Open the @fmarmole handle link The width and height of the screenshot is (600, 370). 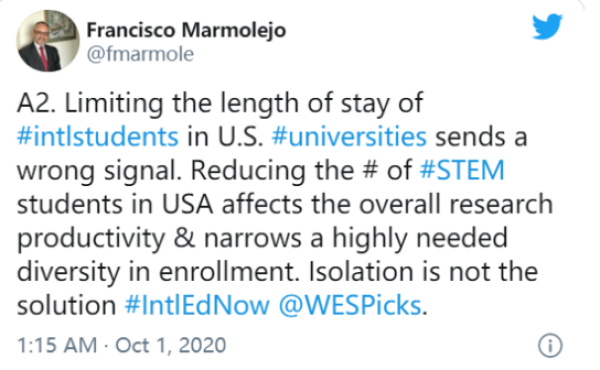[140, 54]
